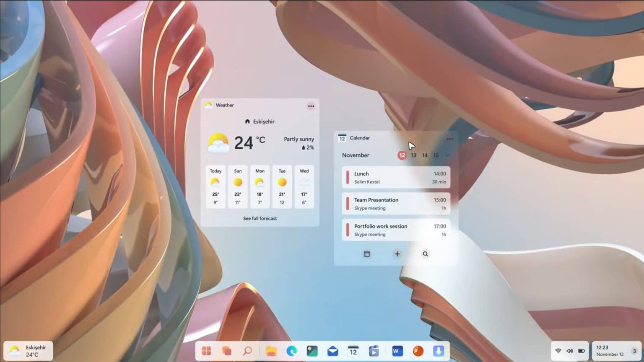Open the full forecast for Eskişehir

coord(260,218)
